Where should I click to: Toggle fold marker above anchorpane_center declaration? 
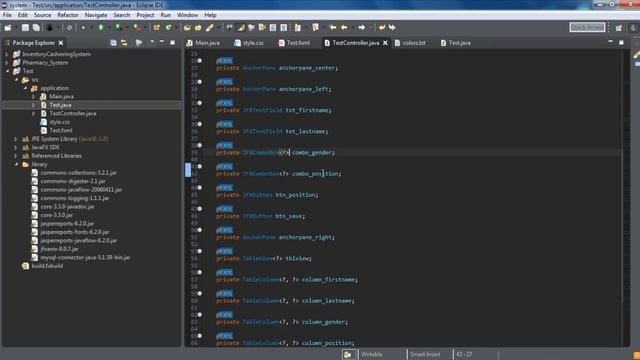coord(200,60)
